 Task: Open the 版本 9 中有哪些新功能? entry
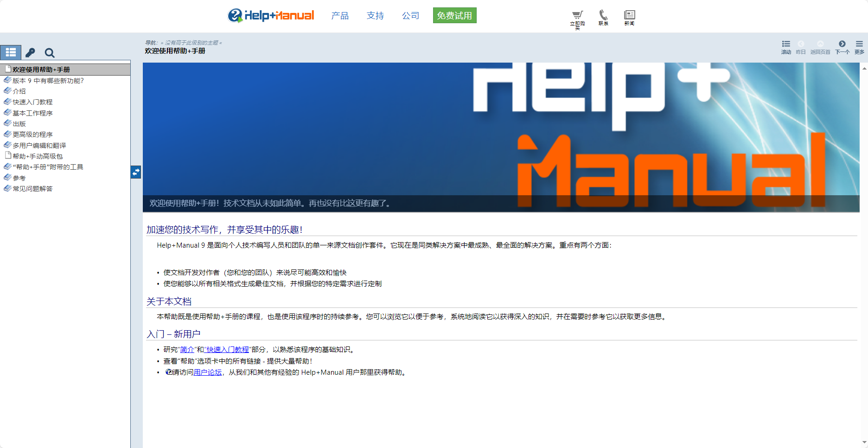(48, 81)
